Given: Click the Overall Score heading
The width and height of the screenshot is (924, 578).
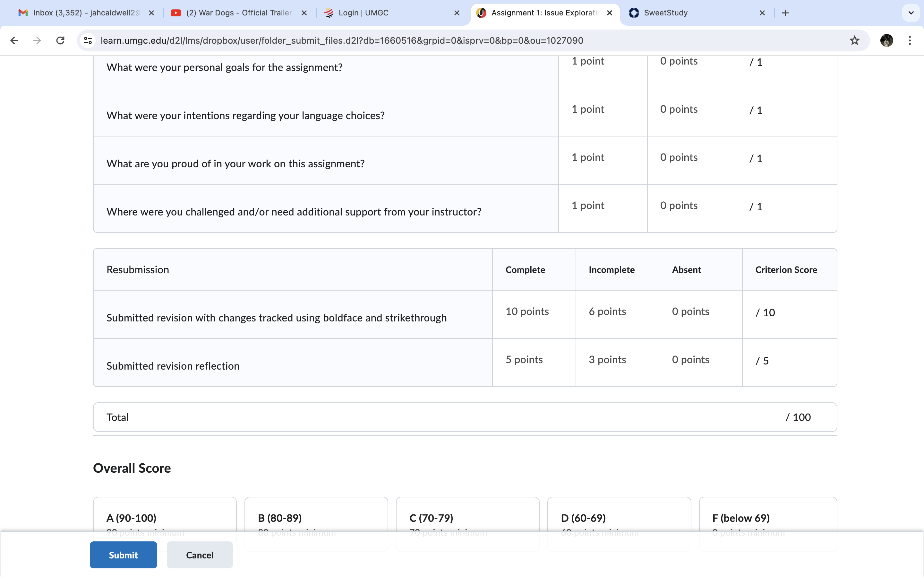Looking at the screenshot, I should point(132,468).
